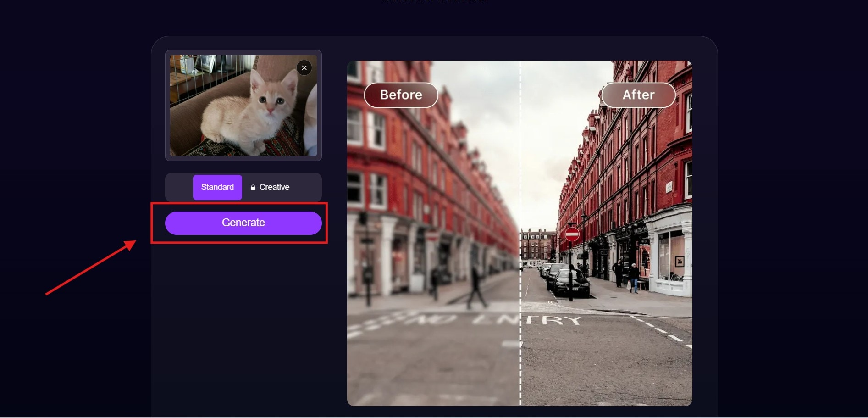Click the before/after comparison divider line
868x418 pixels.
coord(520,233)
